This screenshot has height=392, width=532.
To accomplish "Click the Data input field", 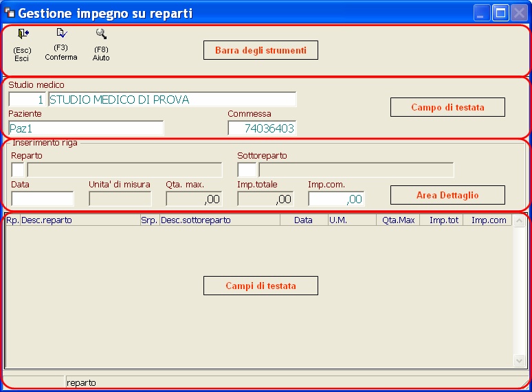I will point(43,199).
